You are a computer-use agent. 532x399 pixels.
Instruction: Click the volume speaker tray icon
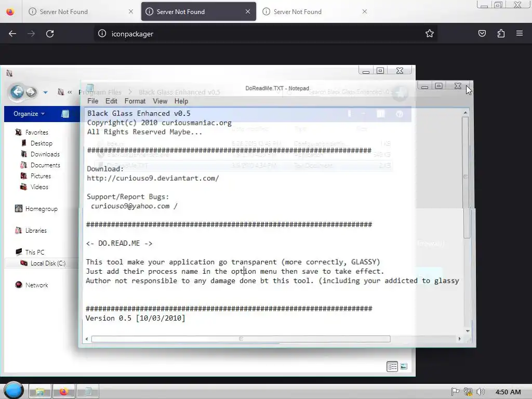480,392
